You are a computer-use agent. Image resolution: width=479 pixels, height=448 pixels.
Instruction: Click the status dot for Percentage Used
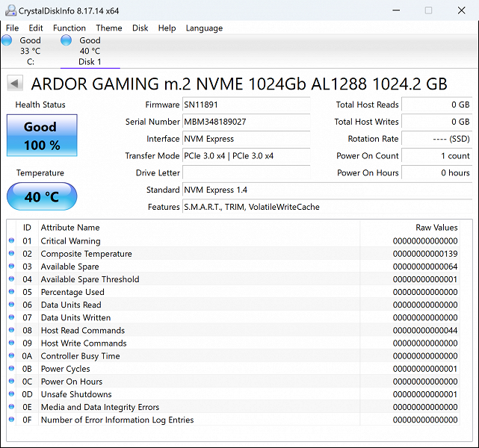point(12,292)
